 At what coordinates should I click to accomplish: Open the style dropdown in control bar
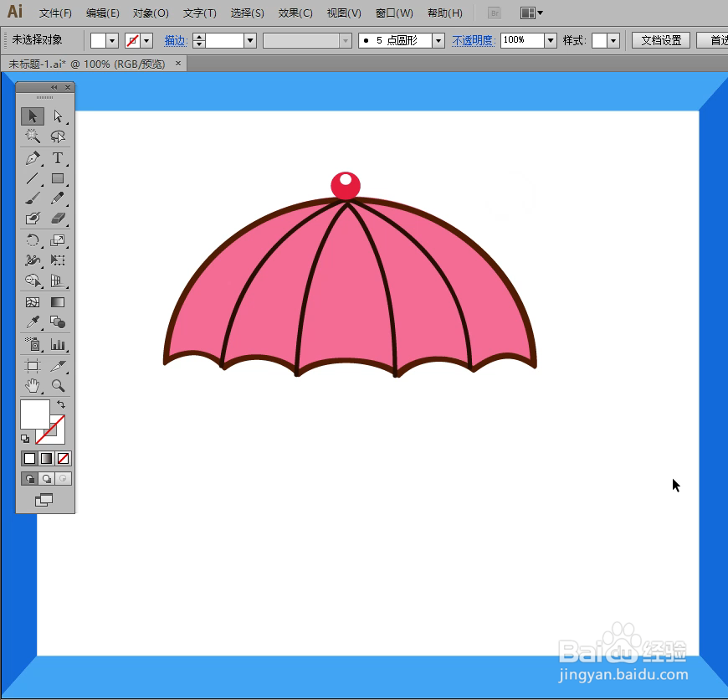[613, 39]
